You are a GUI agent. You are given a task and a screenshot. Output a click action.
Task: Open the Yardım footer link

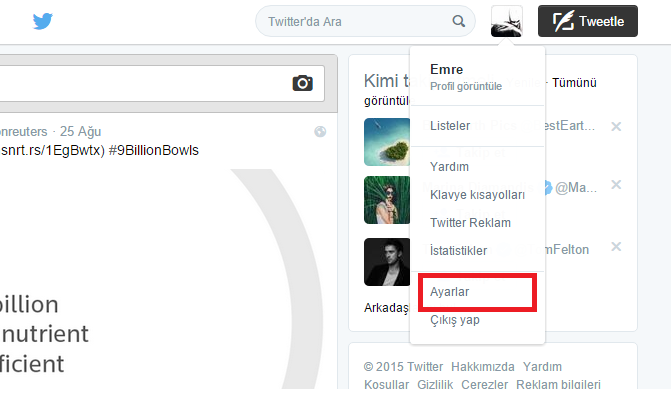542,367
